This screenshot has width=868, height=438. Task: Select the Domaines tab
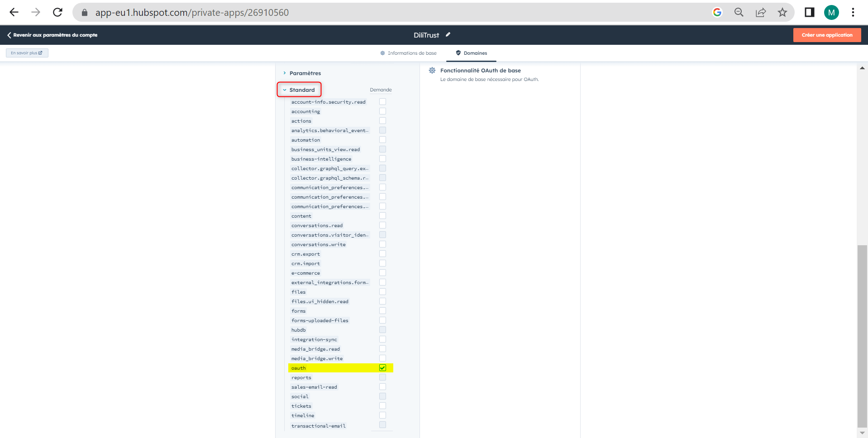pos(471,53)
